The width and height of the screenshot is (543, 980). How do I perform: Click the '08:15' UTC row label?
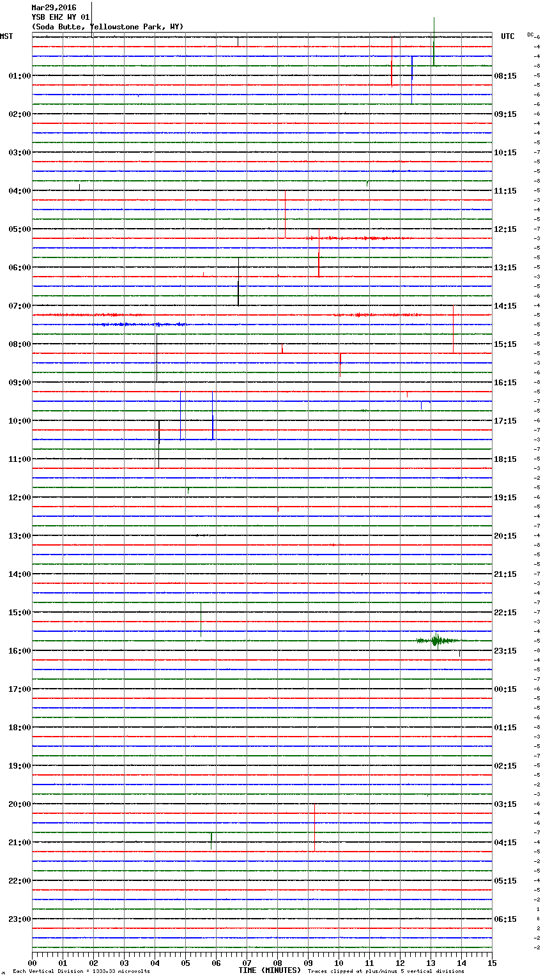point(505,76)
